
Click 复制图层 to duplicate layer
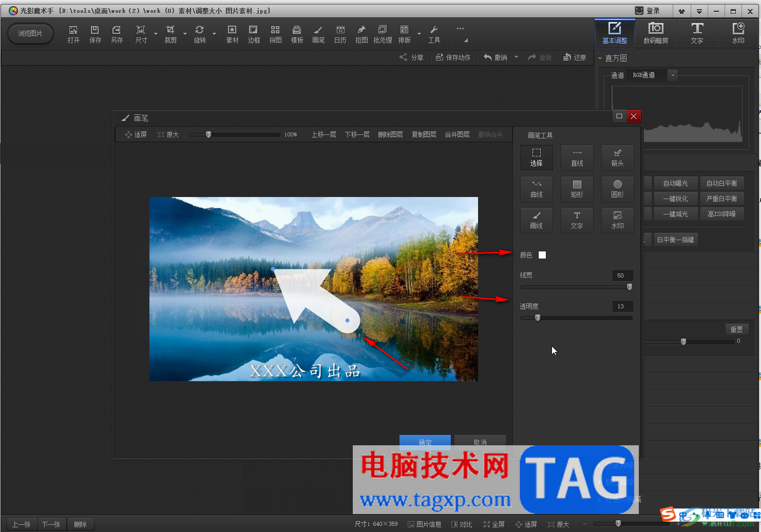point(424,134)
